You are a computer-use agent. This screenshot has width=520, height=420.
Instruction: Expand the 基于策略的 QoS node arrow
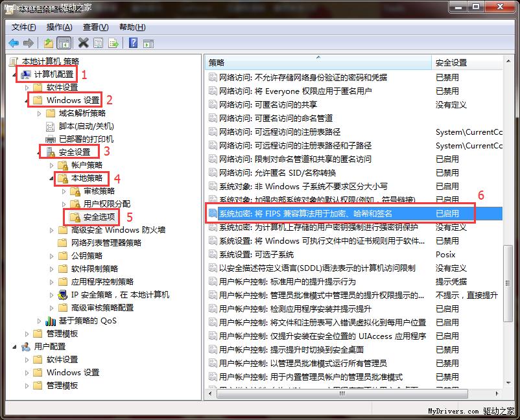pos(40,321)
